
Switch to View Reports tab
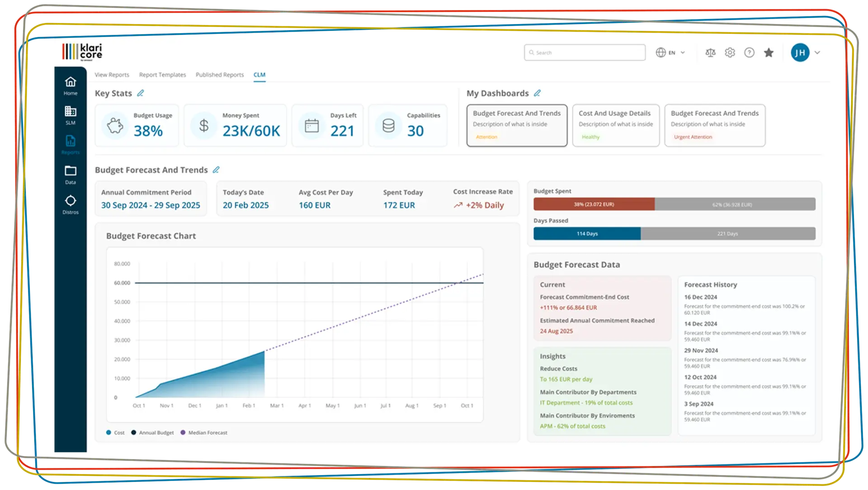[112, 75]
